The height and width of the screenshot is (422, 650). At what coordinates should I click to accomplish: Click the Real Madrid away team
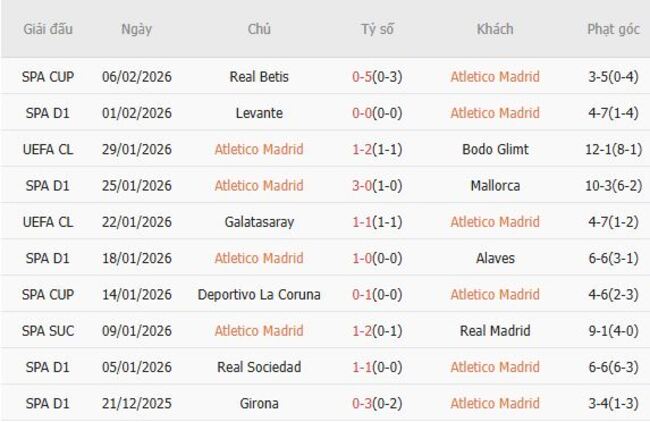[494, 331]
